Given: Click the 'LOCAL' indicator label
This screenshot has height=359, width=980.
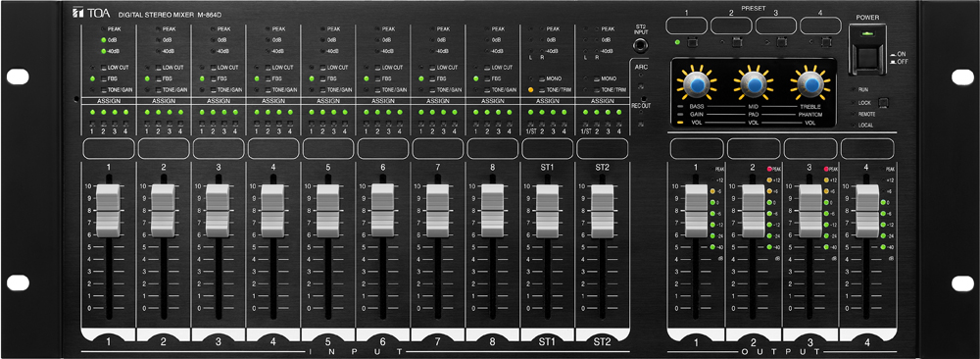Looking at the screenshot, I should tap(865, 126).
